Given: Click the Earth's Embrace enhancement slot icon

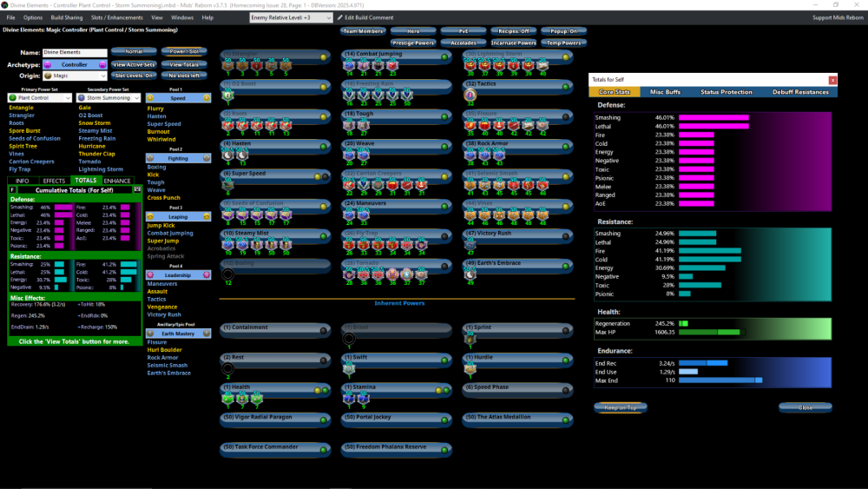Looking at the screenshot, I should pyautogui.click(x=470, y=274).
